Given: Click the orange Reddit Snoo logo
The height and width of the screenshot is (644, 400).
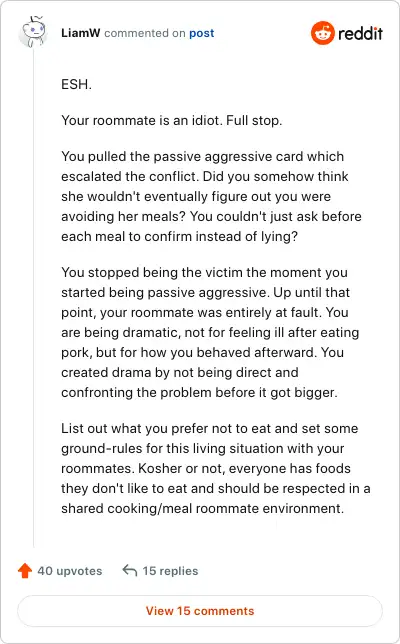Looking at the screenshot, I should 322,33.
